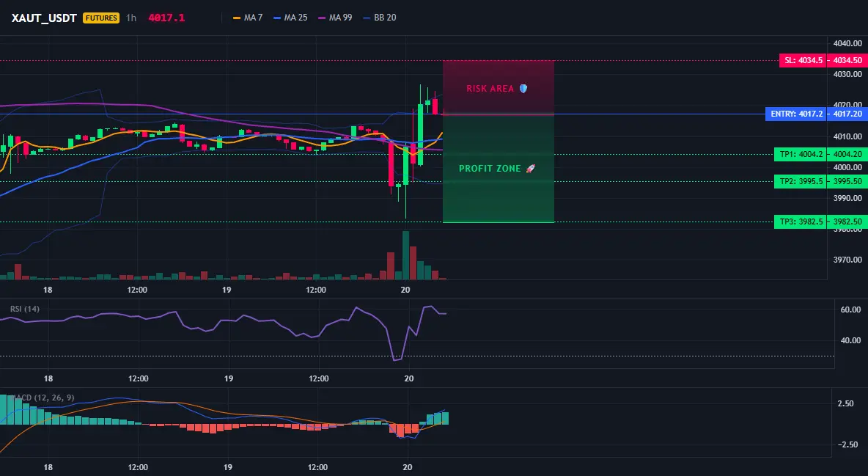868x476 pixels.
Task: Click the shield icon beside RISK AREA
Action: pos(523,89)
